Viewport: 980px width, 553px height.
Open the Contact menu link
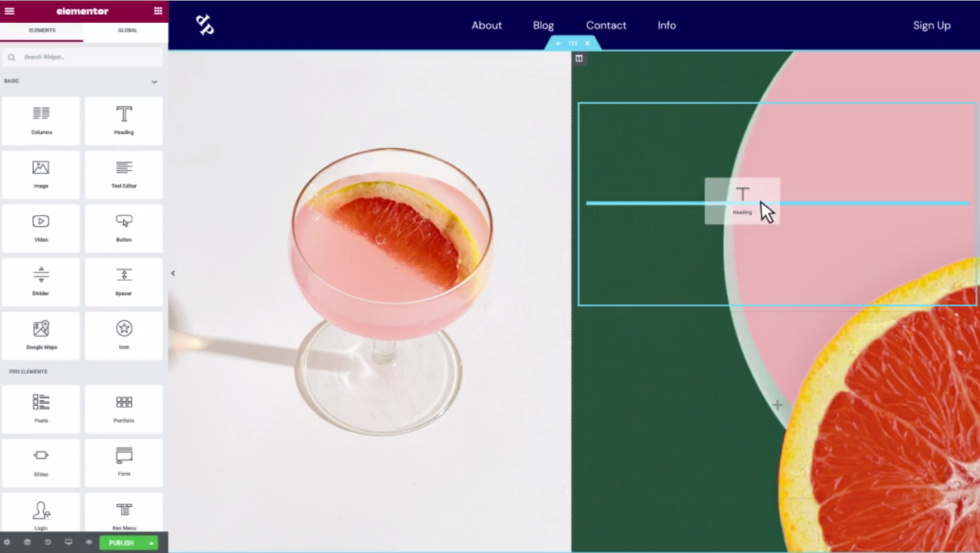606,25
